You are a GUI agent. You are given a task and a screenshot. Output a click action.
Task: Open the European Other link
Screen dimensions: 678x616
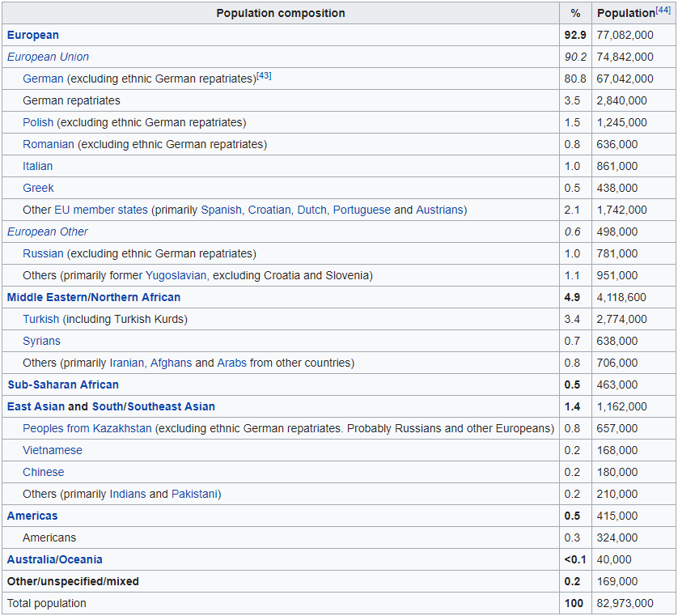[47, 232]
